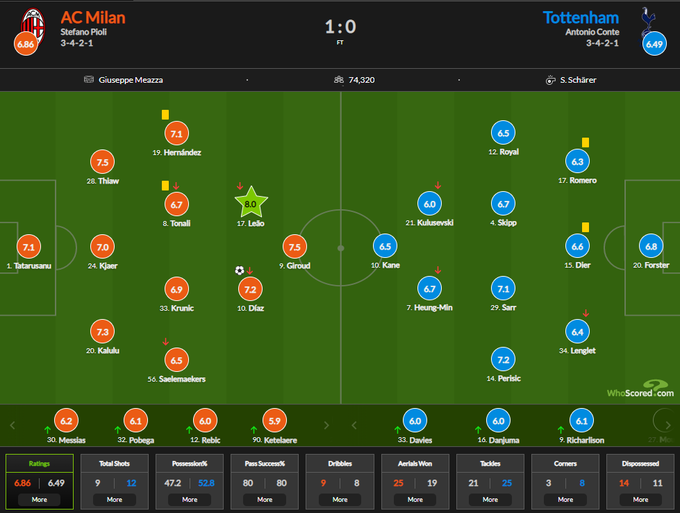
Task: Click the AC Milan club crest
Action: coord(35,20)
